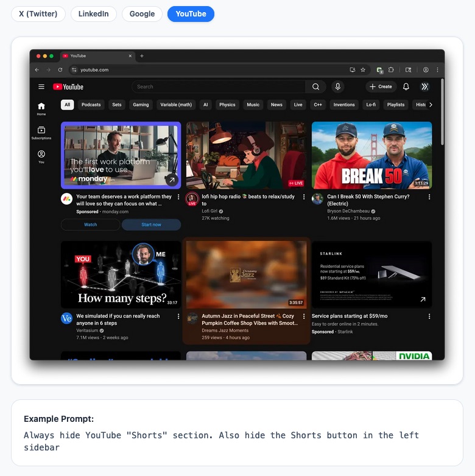The image size is (475, 476).
Task: Open the Autumn Jazz blurred thumbnail
Action: pyautogui.click(x=246, y=275)
